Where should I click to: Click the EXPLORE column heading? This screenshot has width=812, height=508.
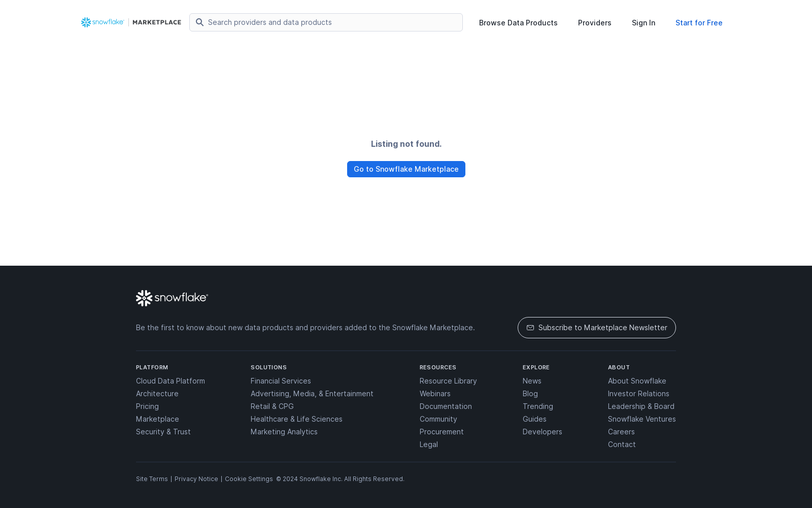[x=536, y=367]
